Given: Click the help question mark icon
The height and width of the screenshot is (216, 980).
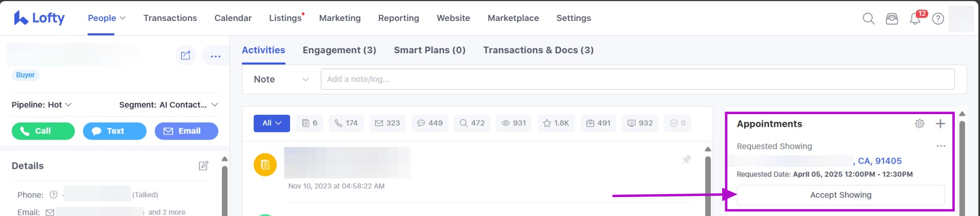Looking at the screenshot, I should tap(938, 19).
